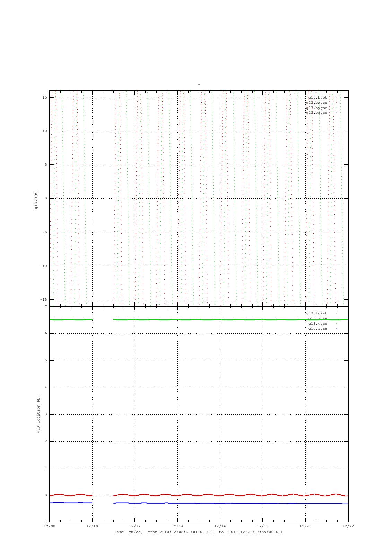Click the 3 tick label on the location axis
This screenshot has width=392, height=555.
(x=46, y=414)
